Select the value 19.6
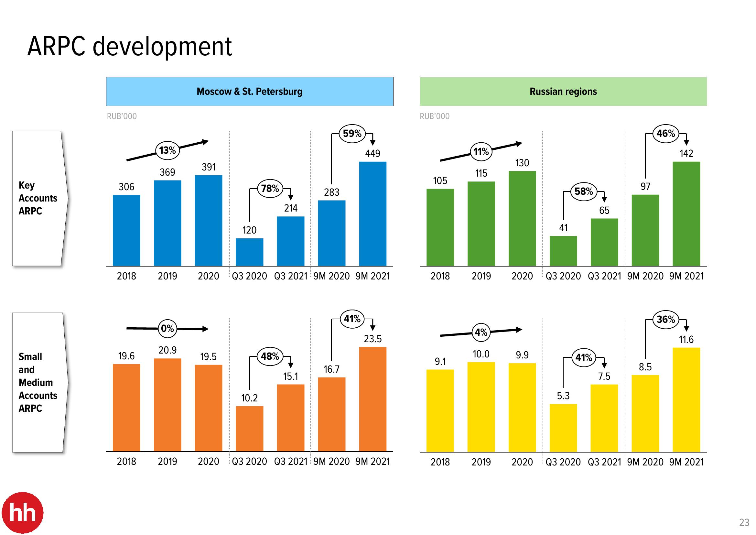The width and height of the screenshot is (756, 535). [x=126, y=356]
